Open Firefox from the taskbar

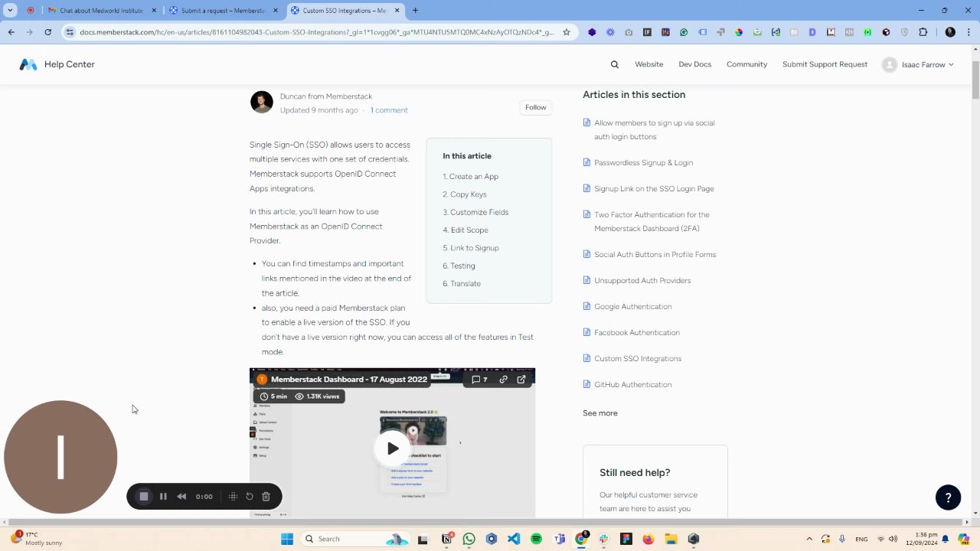(x=648, y=539)
